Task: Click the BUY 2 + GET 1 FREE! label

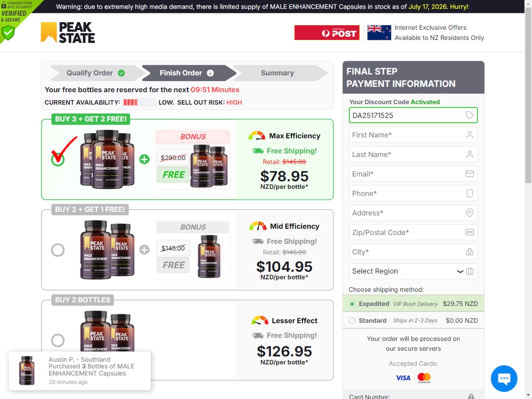Action: 90,209
